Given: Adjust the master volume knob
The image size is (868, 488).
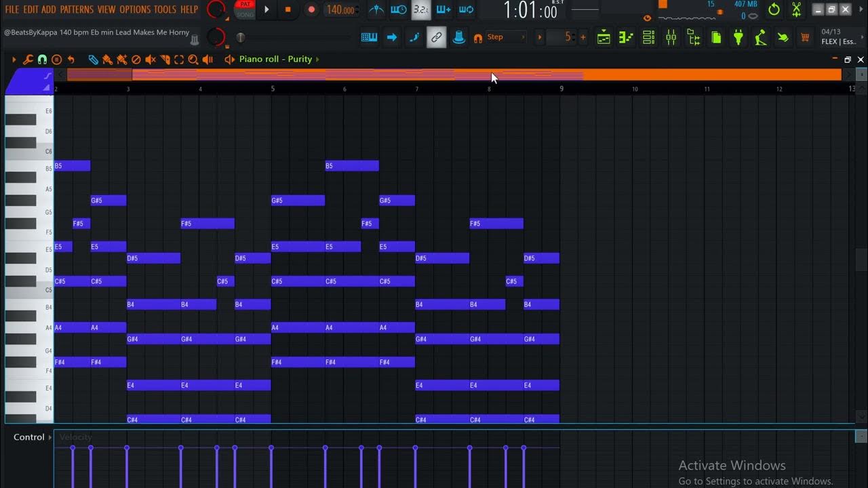Looking at the screenshot, I should click(216, 9).
